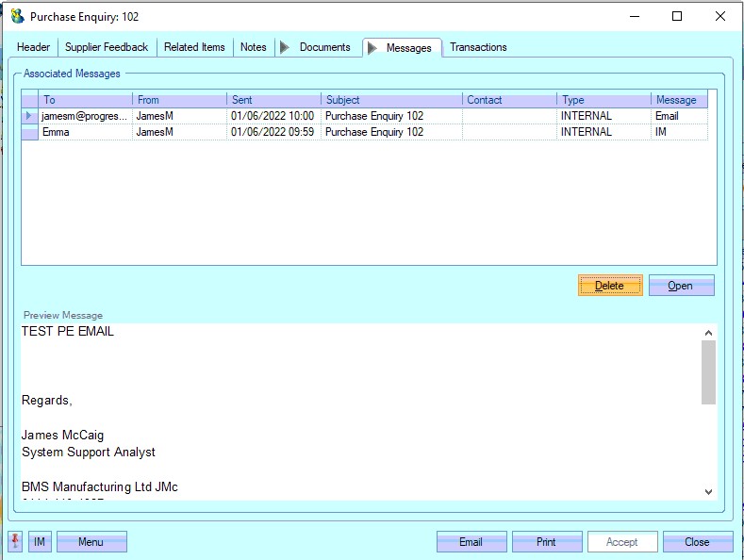744x560 pixels.
Task: Click the arrow icon before the Documents tab
Action: point(285,47)
